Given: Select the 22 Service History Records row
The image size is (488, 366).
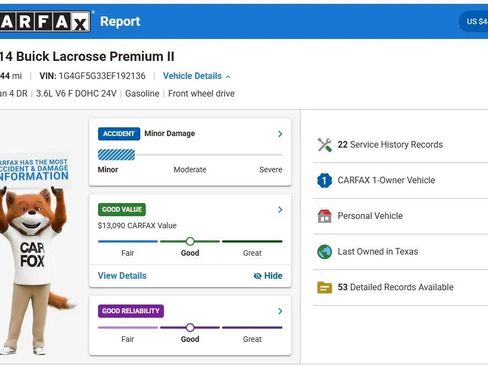Looking at the screenshot, I should click(400, 145).
